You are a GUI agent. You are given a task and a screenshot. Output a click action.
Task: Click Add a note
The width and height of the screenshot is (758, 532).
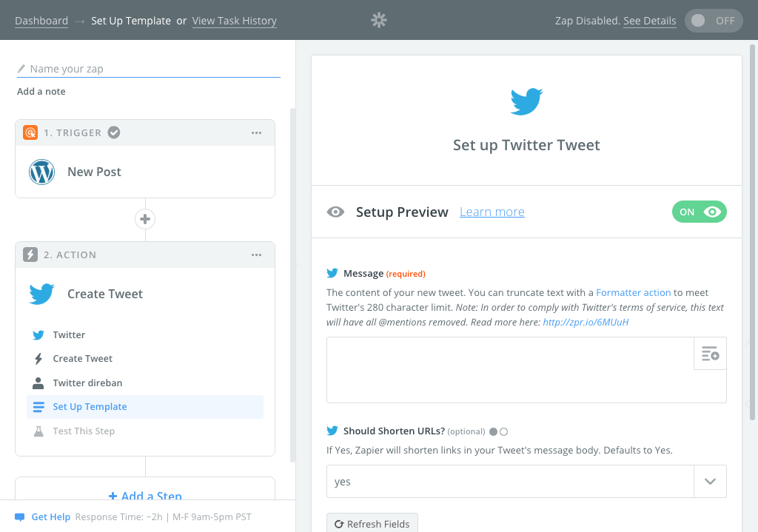point(41,91)
